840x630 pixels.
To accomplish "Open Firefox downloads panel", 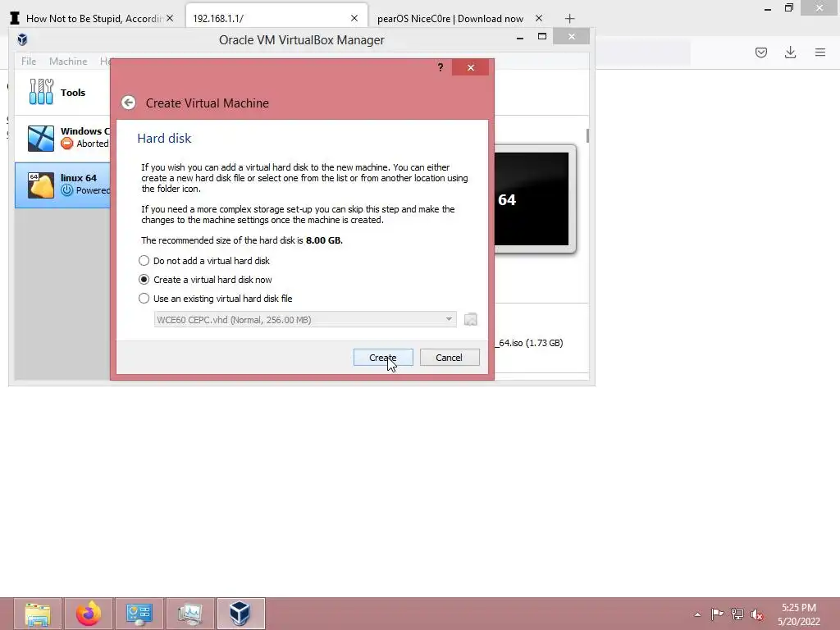I will (790, 52).
